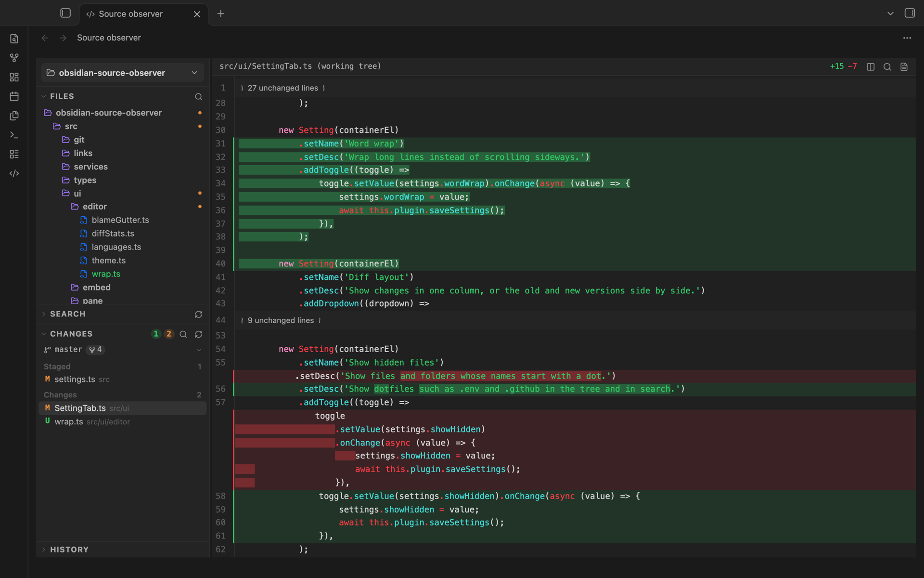The width and height of the screenshot is (924, 578).
Task: Search files with the FILES magnifier icon
Action: (198, 96)
